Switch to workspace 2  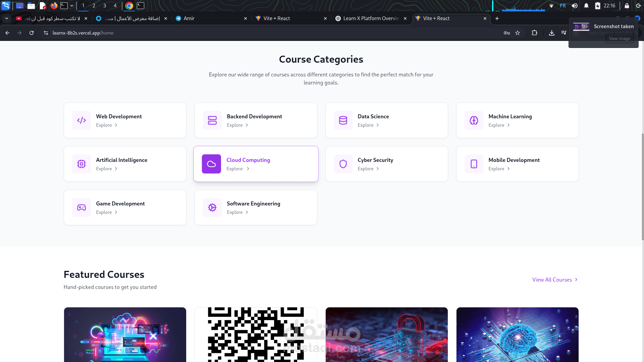click(94, 6)
